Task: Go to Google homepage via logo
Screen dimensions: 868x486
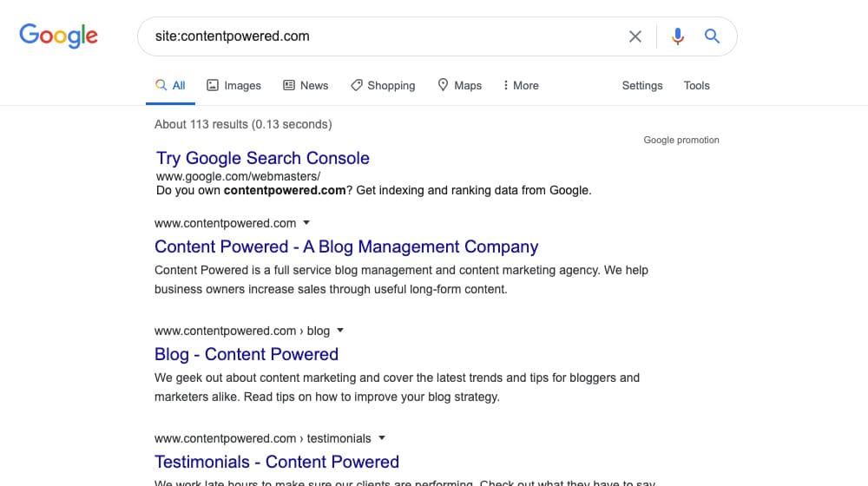Action: (x=59, y=36)
